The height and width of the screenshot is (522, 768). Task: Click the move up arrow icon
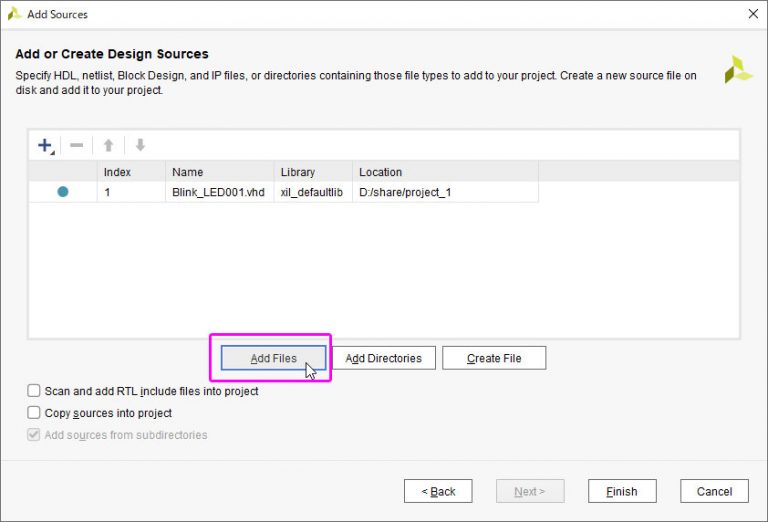pos(109,145)
